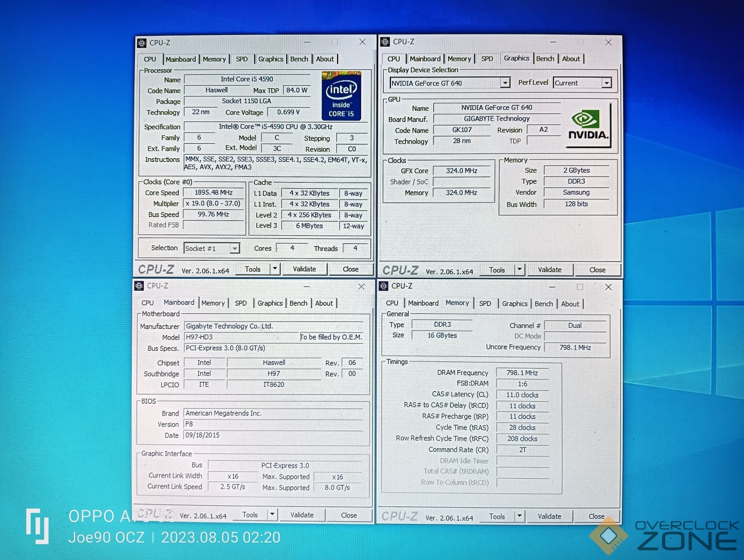Click Tools button in the CPU window
The width and height of the screenshot is (744, 560).
coord(253,269)
